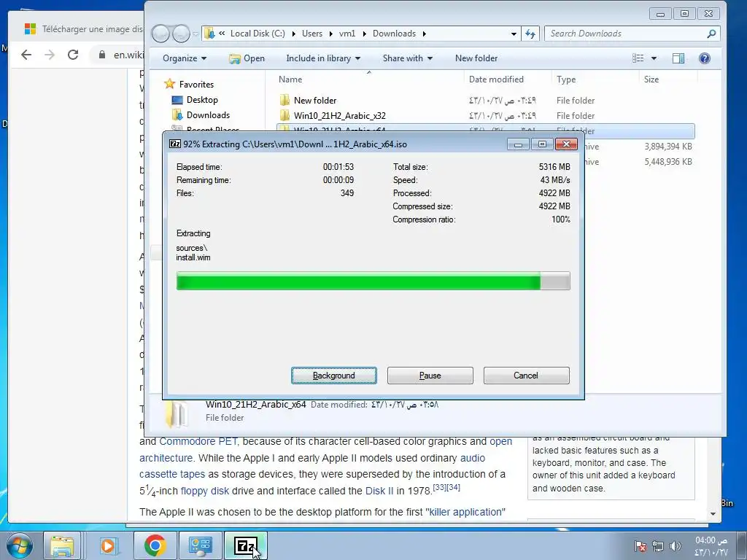
Task: Open citation [33] reference
Action: pos(439,487)
